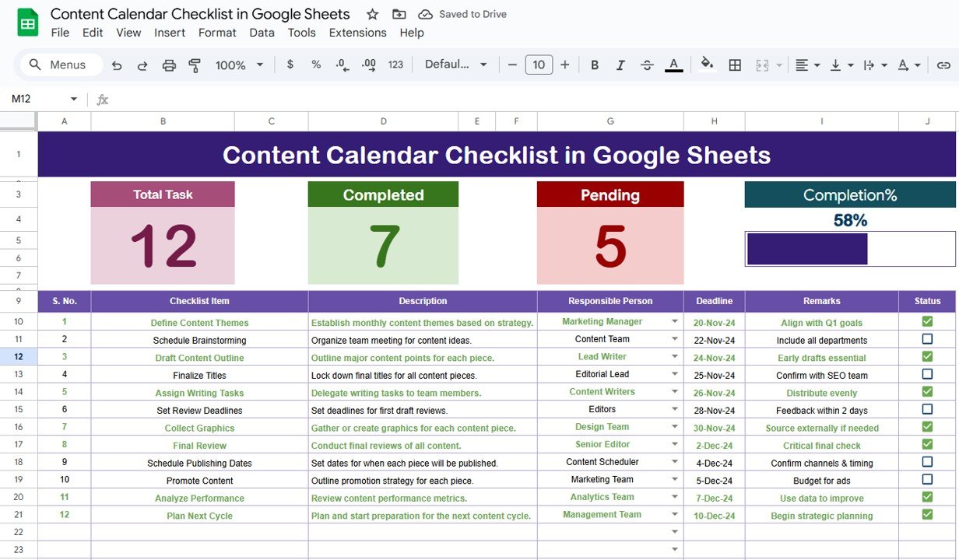Image resolution: width=959 pixels, height=560 pixels.
Task: Format as percent
Action: [x=316, y=65]
